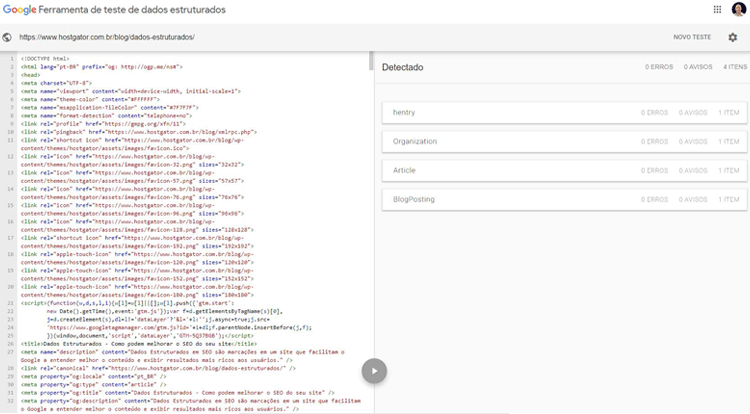This screenshot has width=750, height=414.
Task: Click the 0 AVISOS label on Organization row
Action: coord(693,142)
